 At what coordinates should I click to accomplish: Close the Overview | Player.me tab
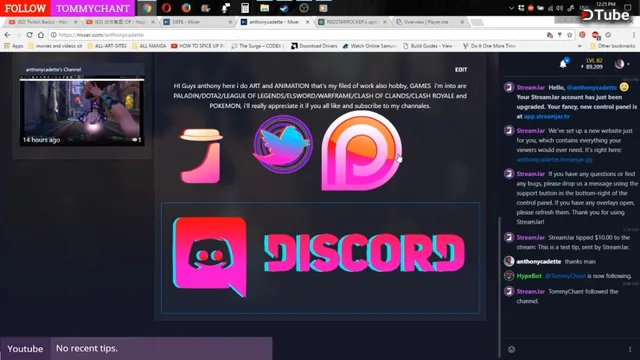click(462, 22)
